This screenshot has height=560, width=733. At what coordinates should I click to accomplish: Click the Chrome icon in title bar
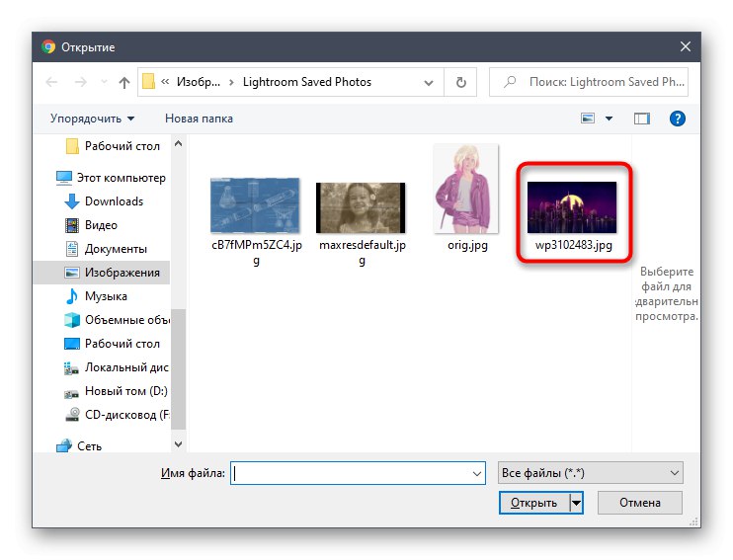point(48,46)
